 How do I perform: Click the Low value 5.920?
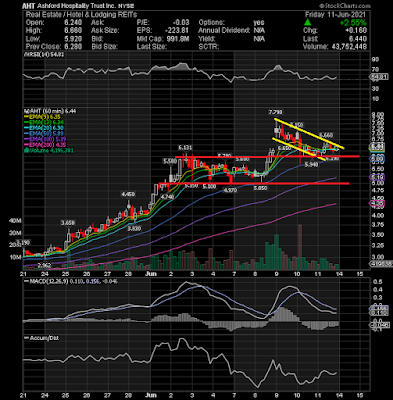click(73, 38)
